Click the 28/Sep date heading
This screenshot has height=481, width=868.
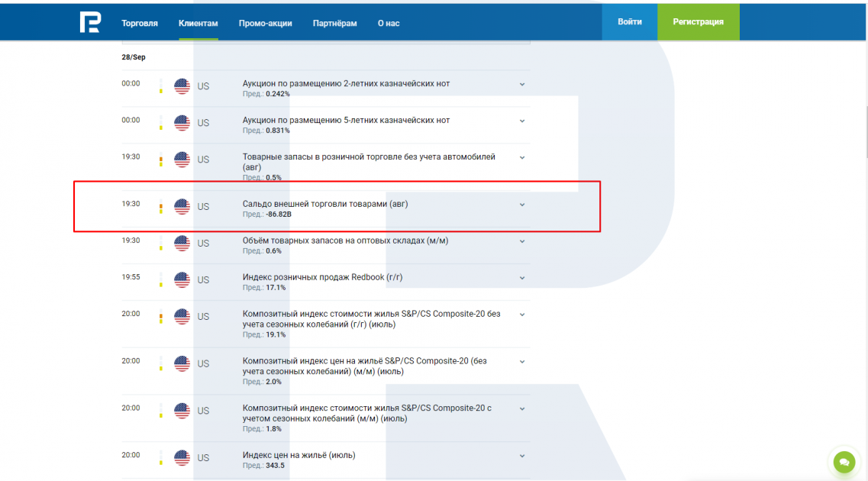click(x=134, y=57)
